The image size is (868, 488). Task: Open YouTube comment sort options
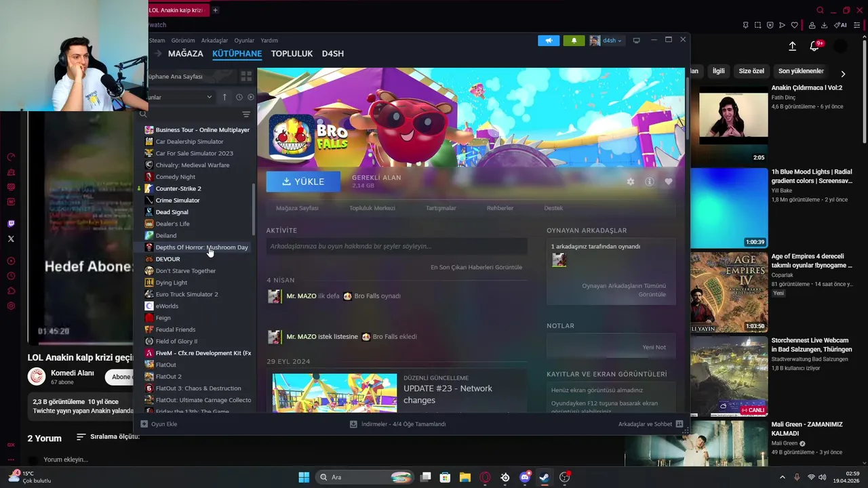[108, 436]
